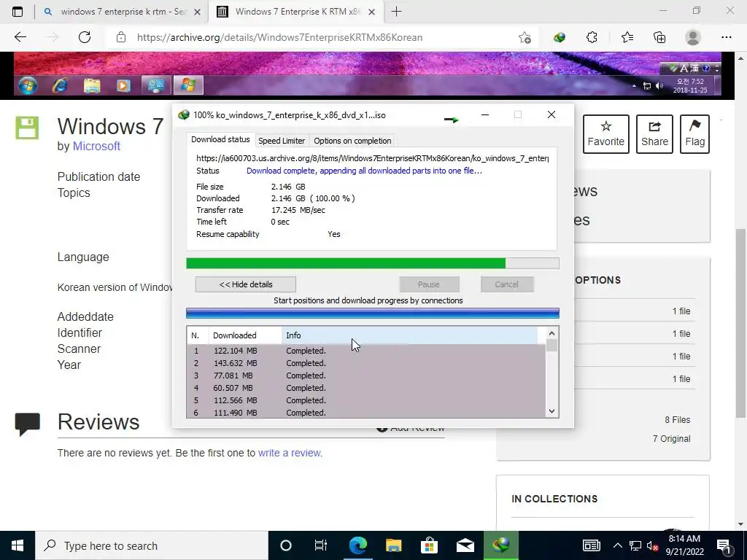The height and width of the screenshot is (560, 747).
Task: Open Edge Settings and more menu
Action: click(726, 37)
